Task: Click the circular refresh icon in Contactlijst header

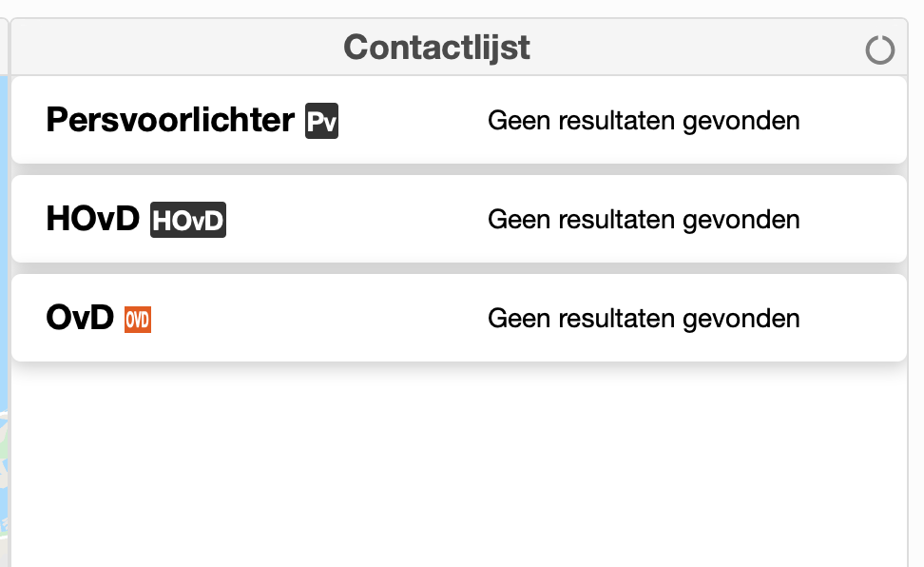Action: click(x=880, y=49)
